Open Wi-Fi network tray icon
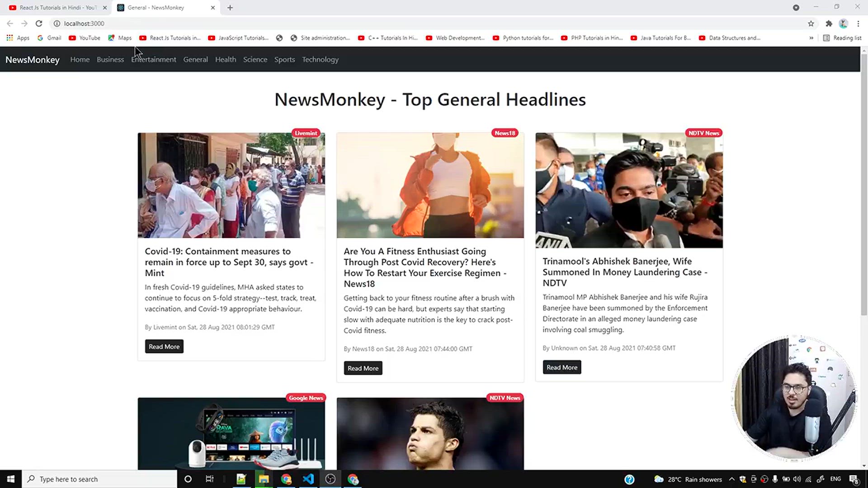 pos(808,479)
